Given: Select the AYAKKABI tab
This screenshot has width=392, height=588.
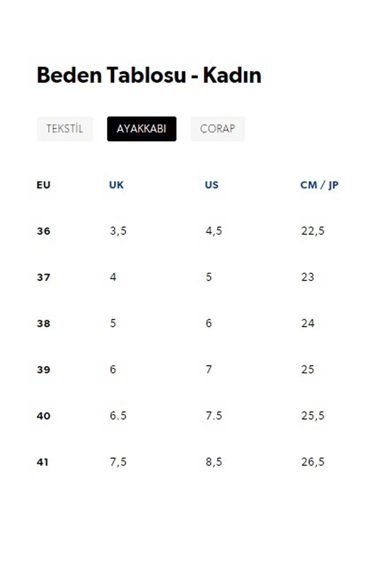Looking at the screenshot, I should [x=141, y=129].
